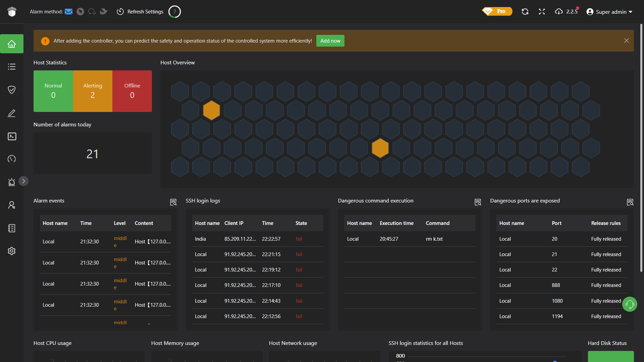This screenshot has width=644, height=362.
Task: Go to the Home dashboard tab
Action: click(x=12, y=44)
